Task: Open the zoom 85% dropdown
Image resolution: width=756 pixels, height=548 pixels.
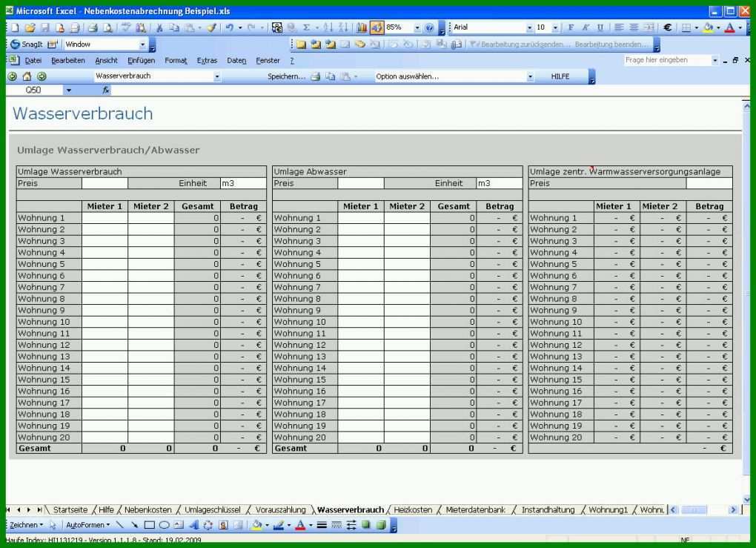Action: point(417,27)
